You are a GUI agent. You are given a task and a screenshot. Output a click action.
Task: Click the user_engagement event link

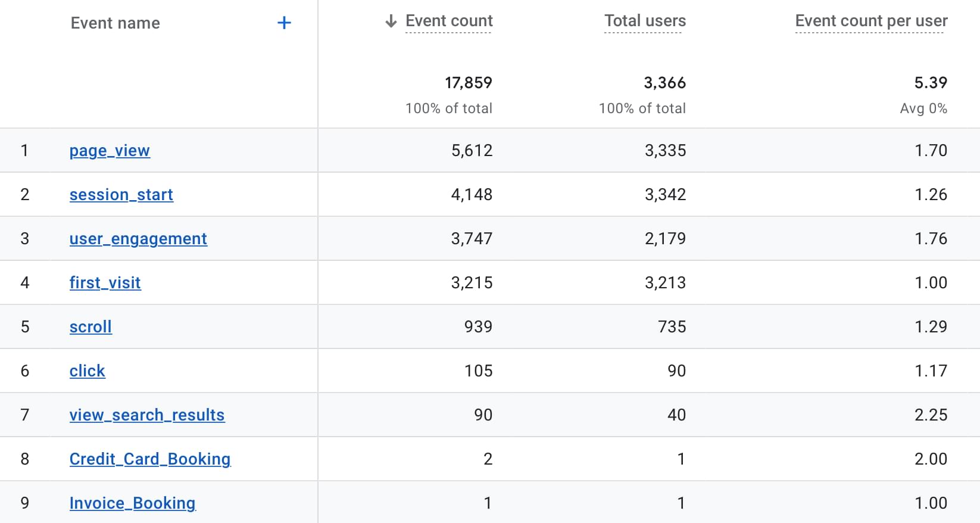[138, 239]
